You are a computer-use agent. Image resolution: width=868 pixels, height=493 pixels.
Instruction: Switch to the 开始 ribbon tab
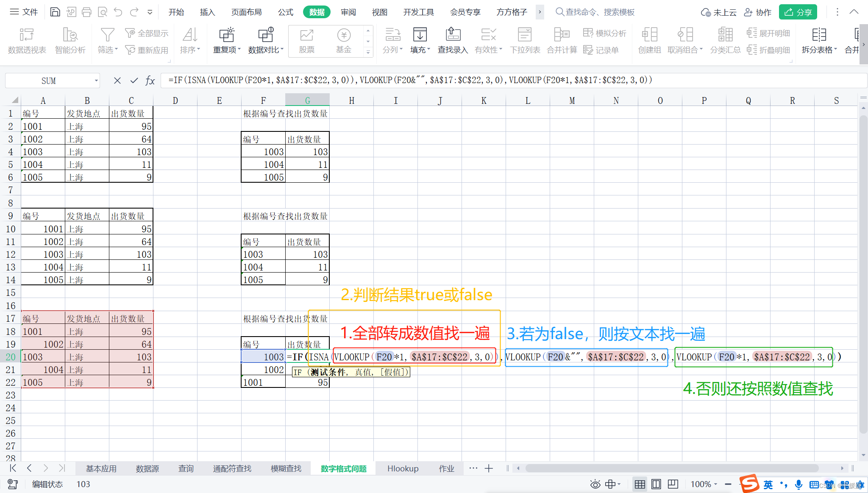(x=176, y=12)
